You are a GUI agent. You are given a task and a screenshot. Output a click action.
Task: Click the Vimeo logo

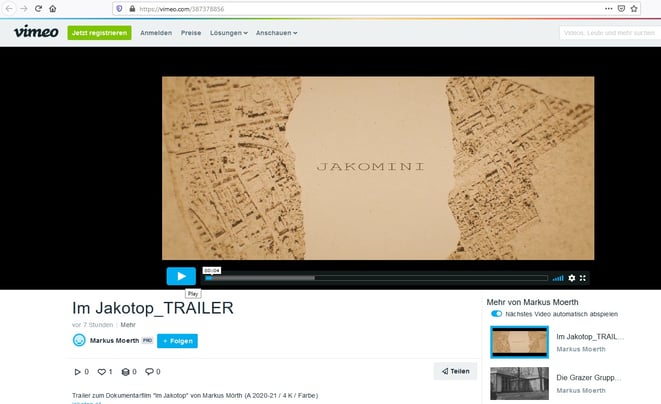tap(36, 32)
